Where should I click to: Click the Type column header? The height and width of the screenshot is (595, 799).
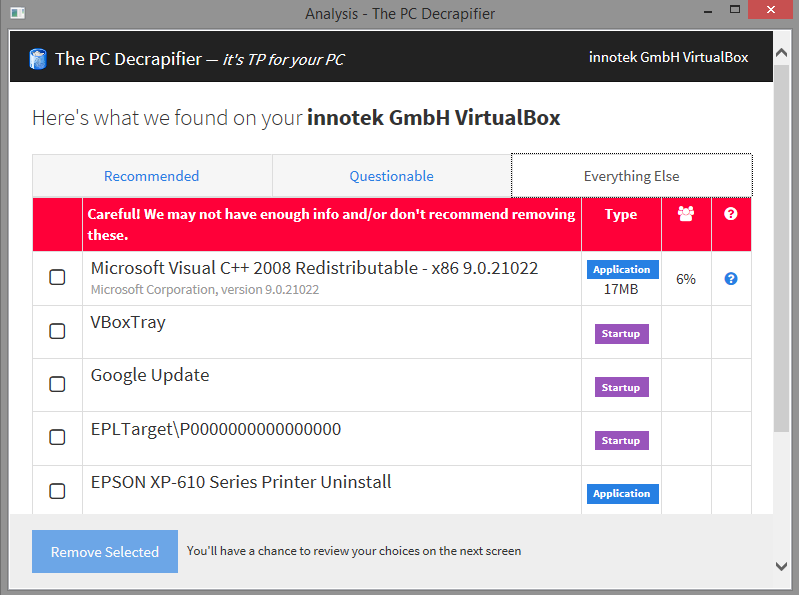[x=621, y=214]
